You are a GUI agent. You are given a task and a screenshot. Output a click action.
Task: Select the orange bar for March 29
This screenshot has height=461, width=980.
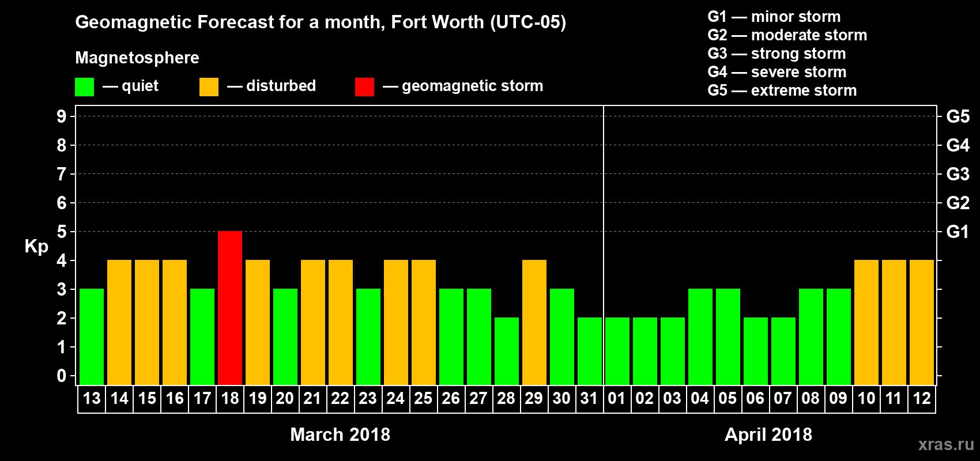click(x=534, y=323)
